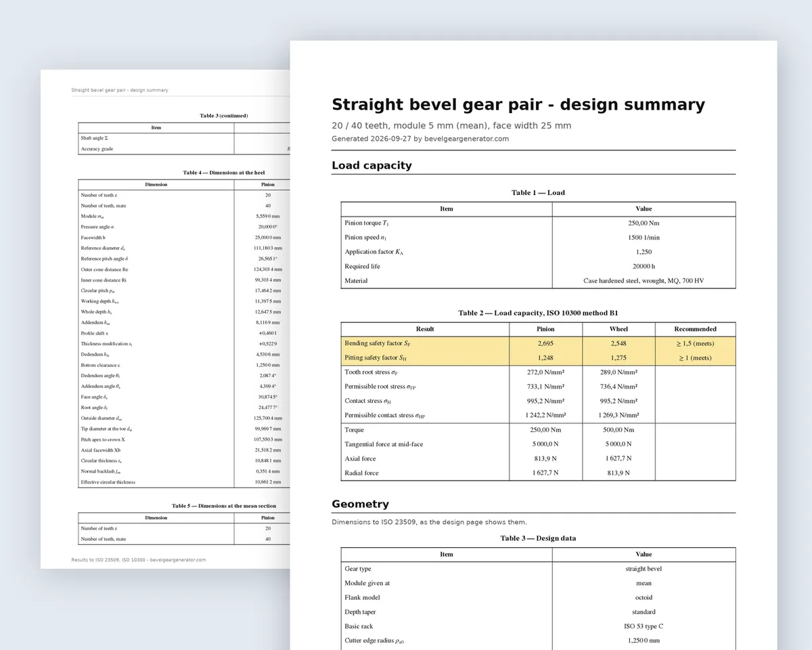
Task: Select the 'Table 1 — Load' caption
Action: [538, 192]
